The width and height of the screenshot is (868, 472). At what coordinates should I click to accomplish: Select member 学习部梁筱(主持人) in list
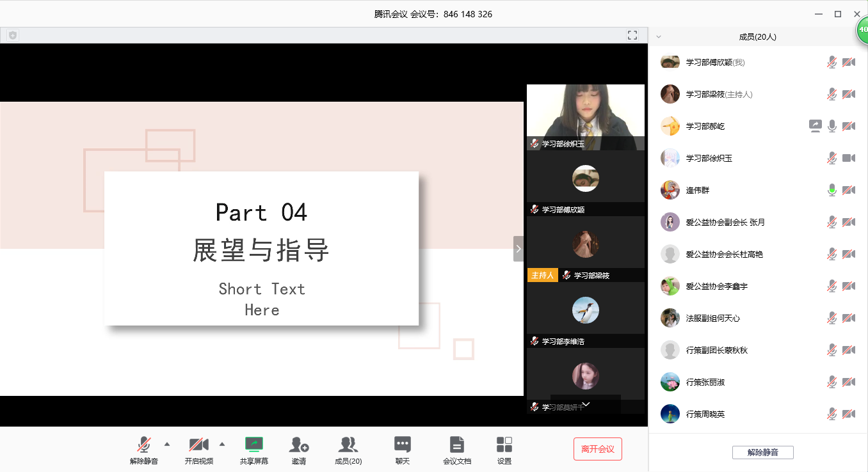tap(719, 94)
